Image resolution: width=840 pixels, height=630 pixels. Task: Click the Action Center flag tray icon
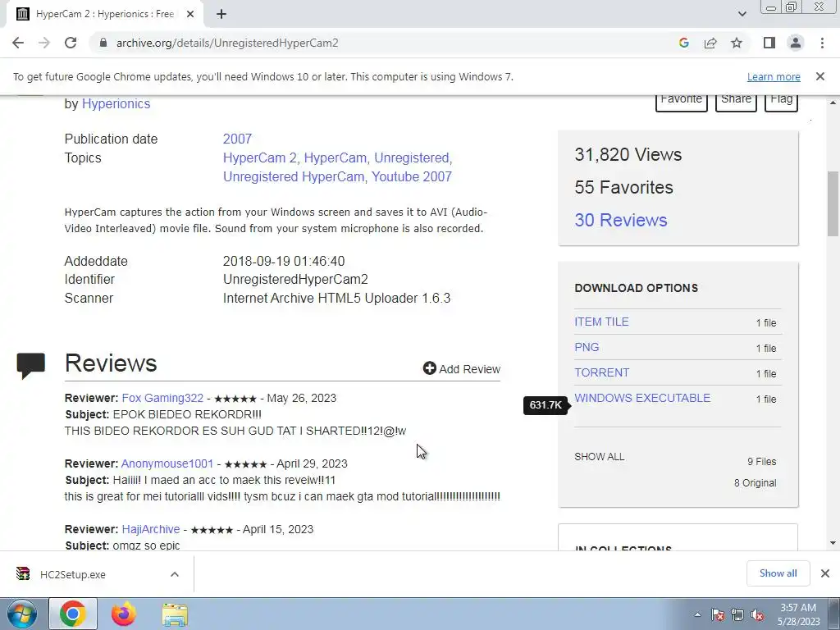(x=718, y=614)
